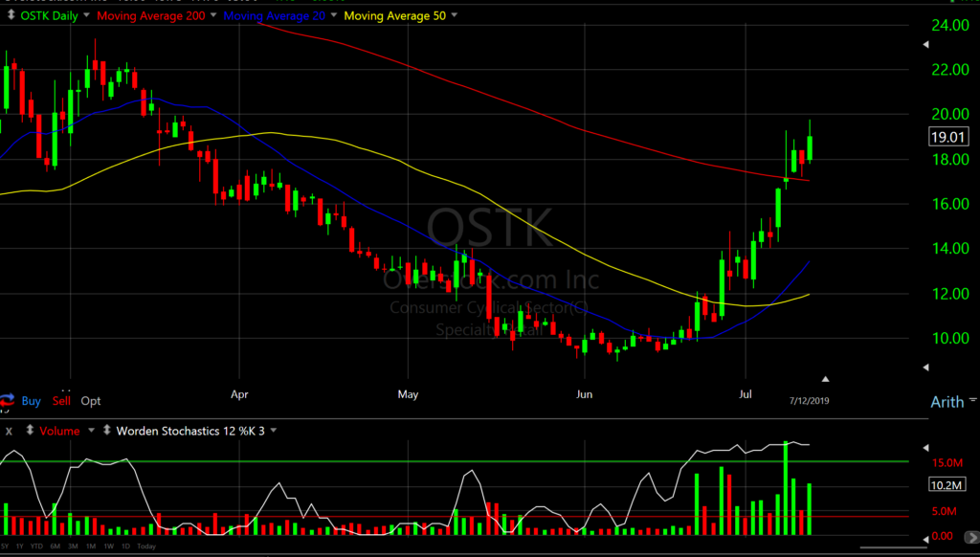Close the indicator pane with the X
Viewport: 980px width, 557px height.
pyautogui.click(x=9, y=432)
